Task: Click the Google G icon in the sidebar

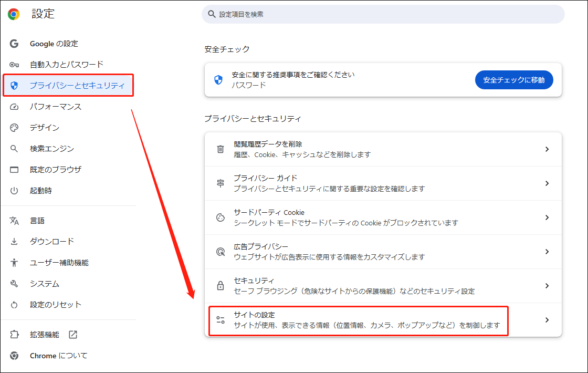Action: (14, 44)
